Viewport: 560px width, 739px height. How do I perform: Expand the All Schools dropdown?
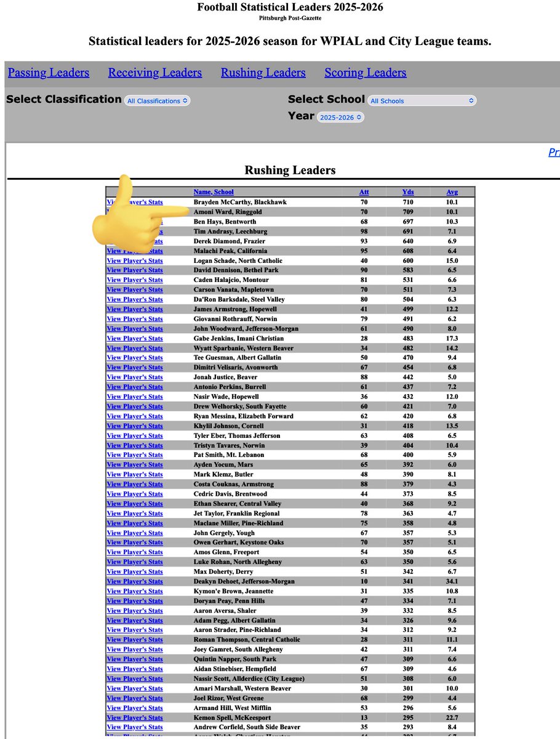coord(422,100)
